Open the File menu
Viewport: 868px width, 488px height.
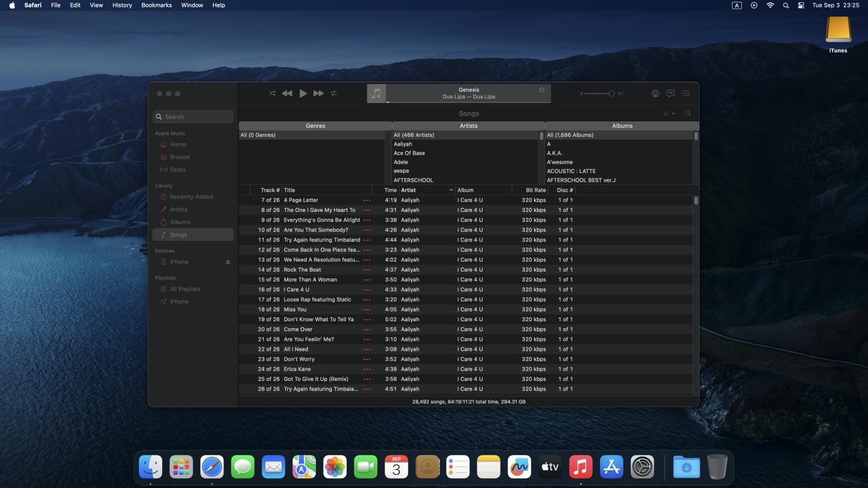coord(56,5)
